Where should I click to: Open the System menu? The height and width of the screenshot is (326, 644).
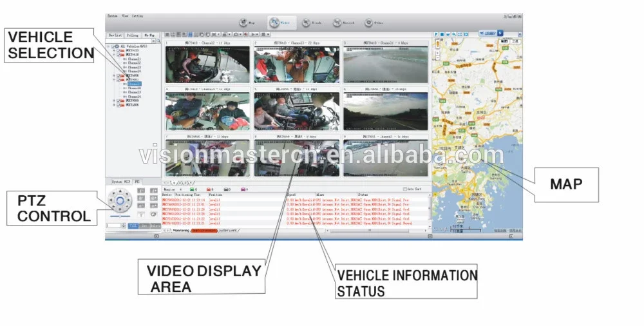(112, 16)
